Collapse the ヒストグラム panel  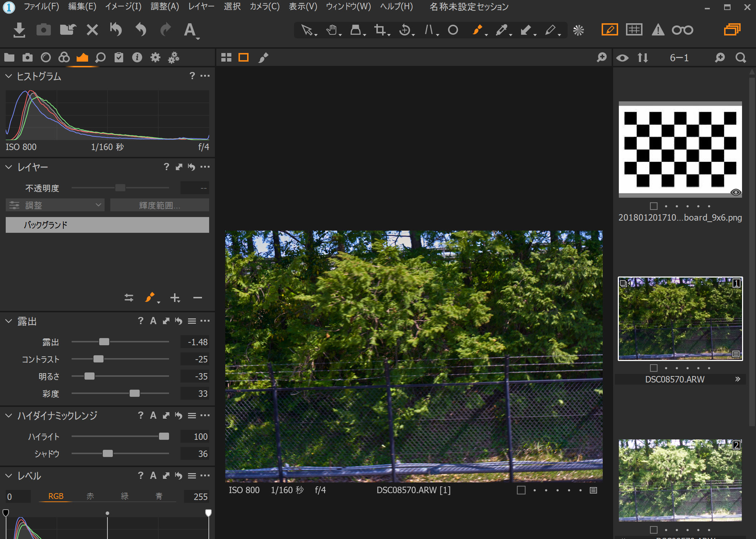tap(9, 76)
